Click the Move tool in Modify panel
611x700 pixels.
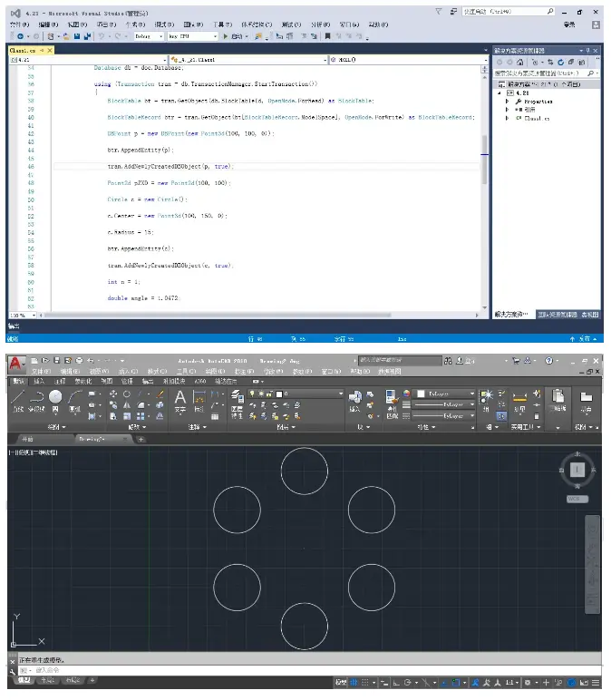(113, 394)
